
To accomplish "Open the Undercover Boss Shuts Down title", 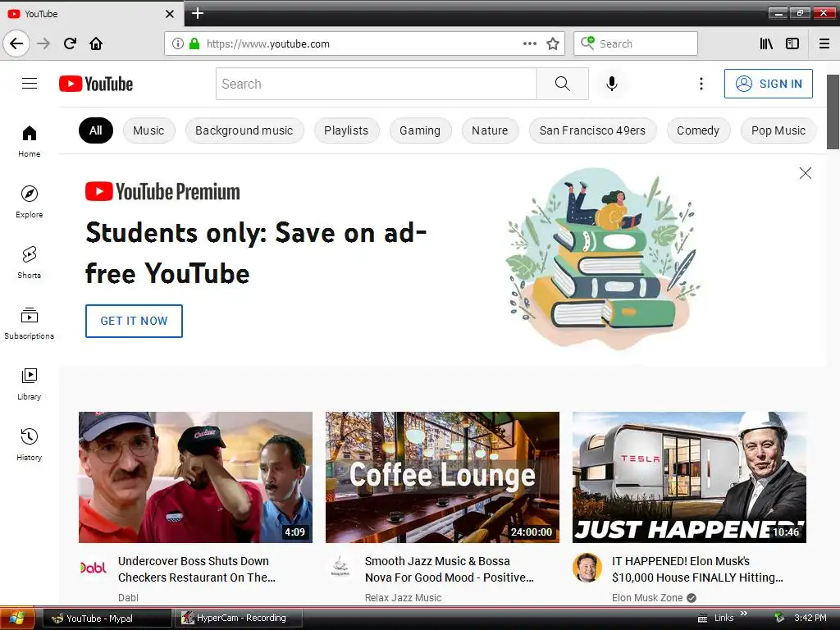I will point(197,569).
